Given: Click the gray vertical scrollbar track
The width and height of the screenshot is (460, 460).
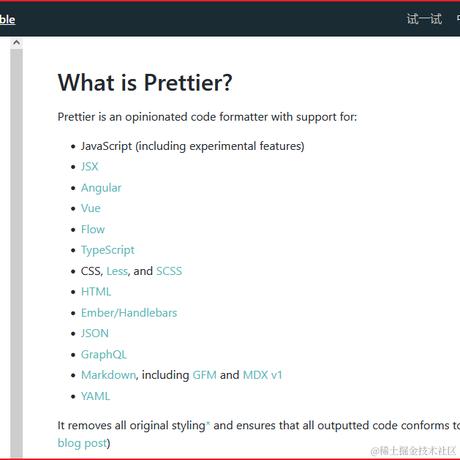Looking at the screenshot, I should click(16, 253).
